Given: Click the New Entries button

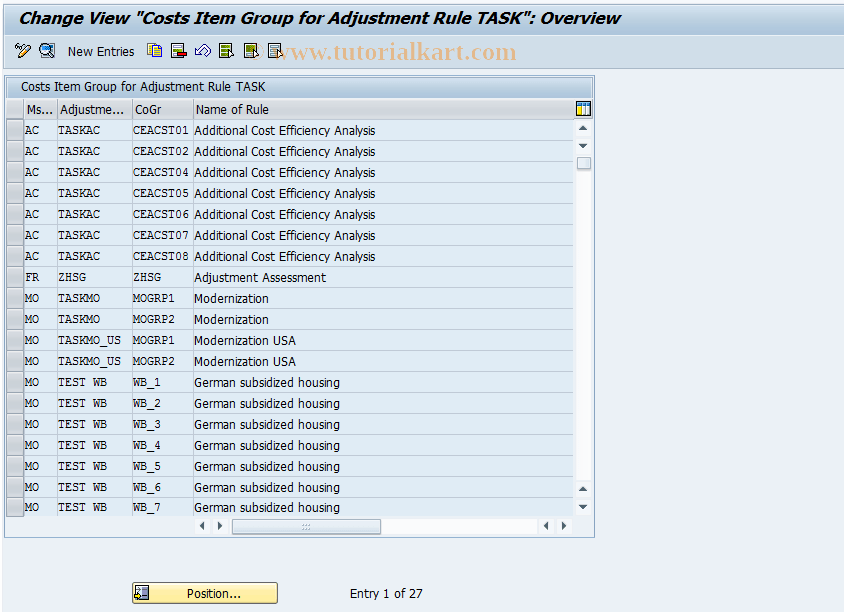Looking at the screenshot, I should coord(100,50).
